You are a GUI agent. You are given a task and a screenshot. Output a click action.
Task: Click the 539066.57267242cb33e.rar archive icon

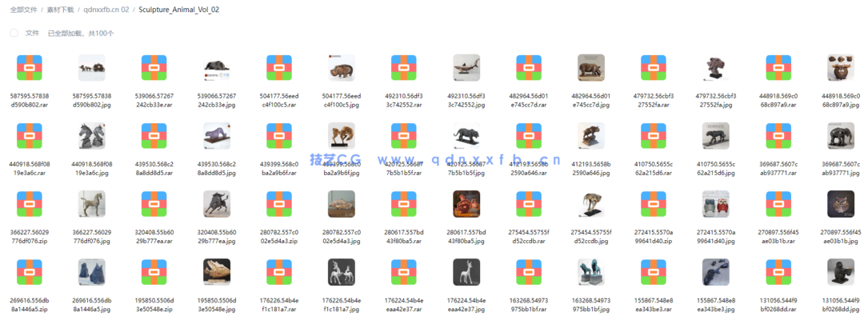click(154, 68)
